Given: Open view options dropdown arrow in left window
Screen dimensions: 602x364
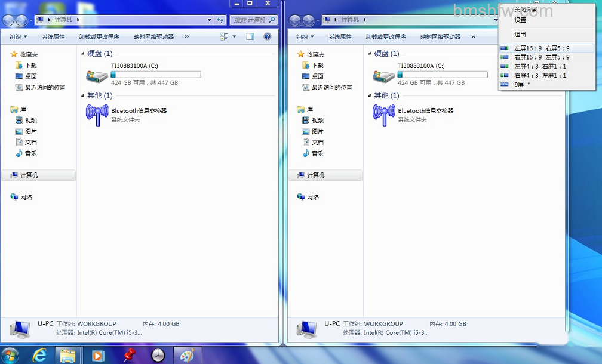Looking at the screenshot, I should (234, 36).
